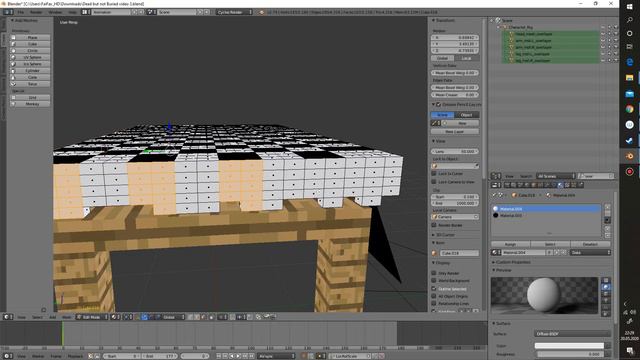Add a Cylinder mesh primitive
640x360 pixels.
(x=30, y=71)
